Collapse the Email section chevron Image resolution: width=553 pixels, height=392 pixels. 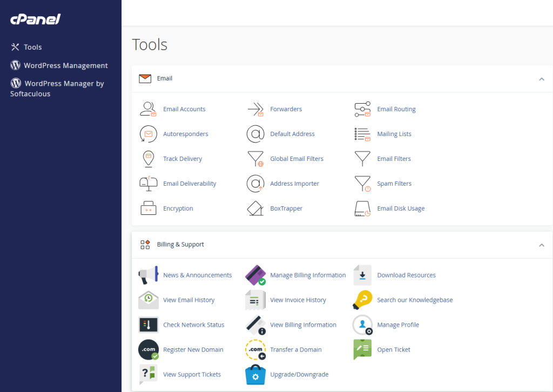click(541, 79)
